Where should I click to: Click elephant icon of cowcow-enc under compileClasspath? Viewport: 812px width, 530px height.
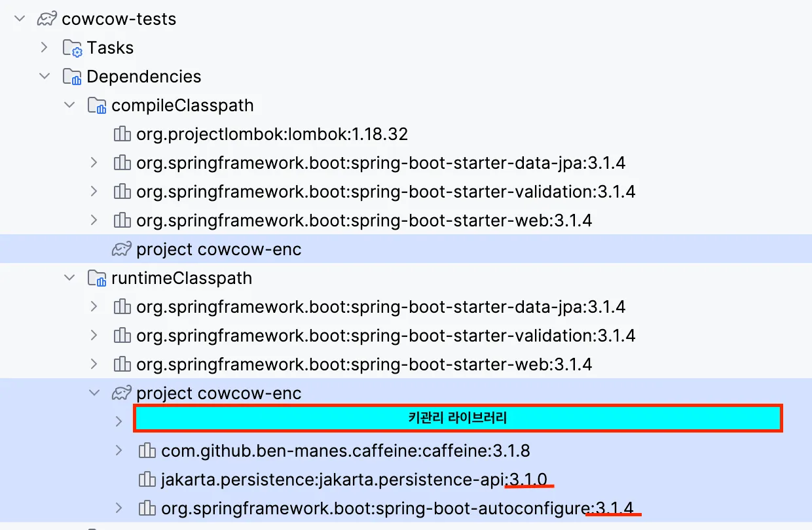coord(122,249)
